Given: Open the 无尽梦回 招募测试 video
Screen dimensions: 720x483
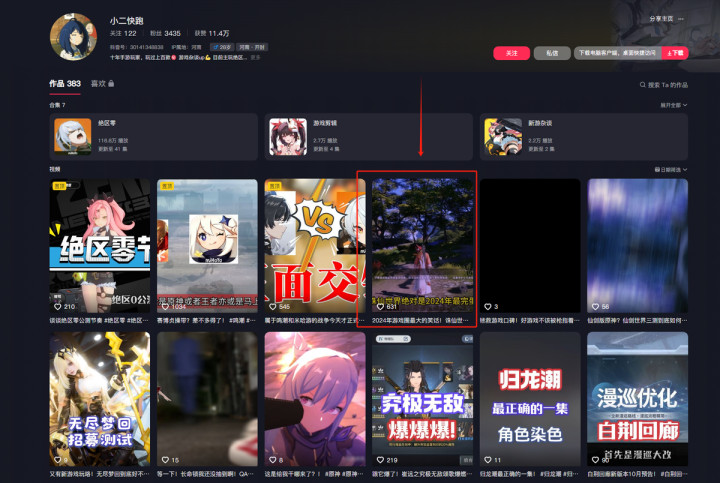Looking at the screenshot, I should click(100, 399).
